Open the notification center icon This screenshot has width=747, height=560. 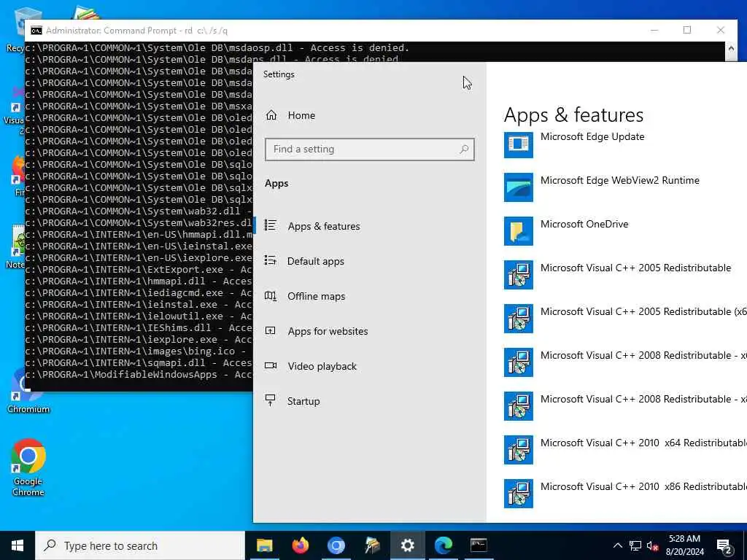[724, 545]
